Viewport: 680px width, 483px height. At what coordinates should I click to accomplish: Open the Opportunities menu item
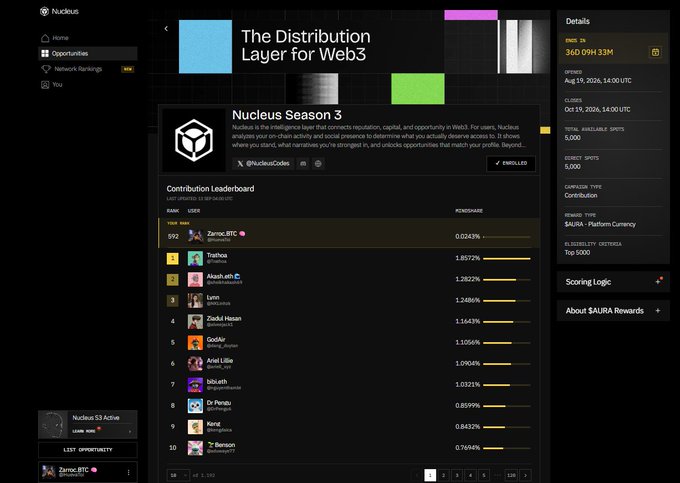pos(88,53)
